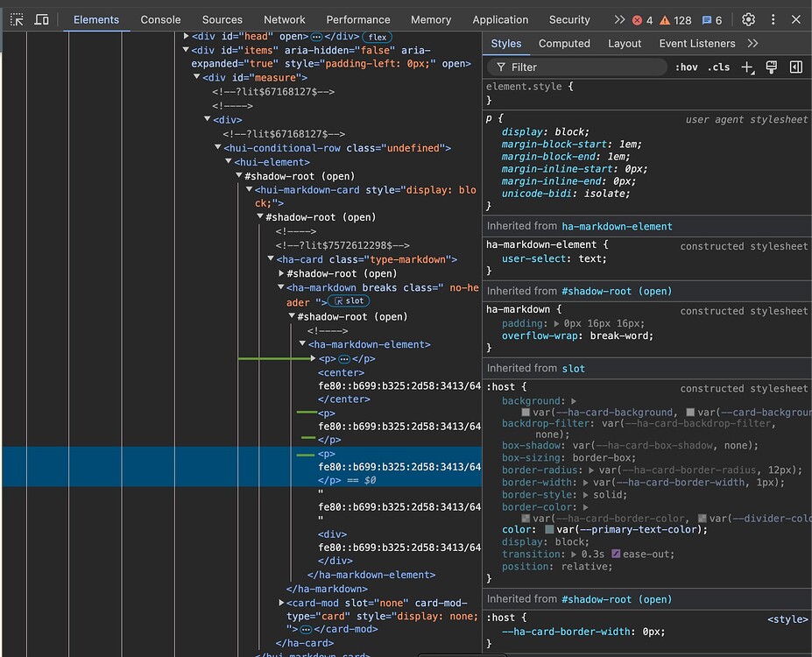Open the customize DevTools three-dot menu
The width and height of the screenshot is (812, 657).
(x=773, y=19)
